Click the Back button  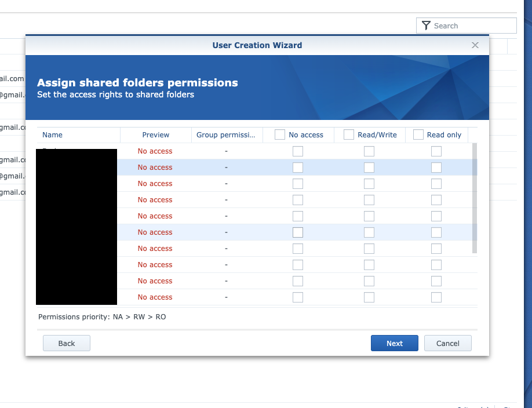click(66, 343)
